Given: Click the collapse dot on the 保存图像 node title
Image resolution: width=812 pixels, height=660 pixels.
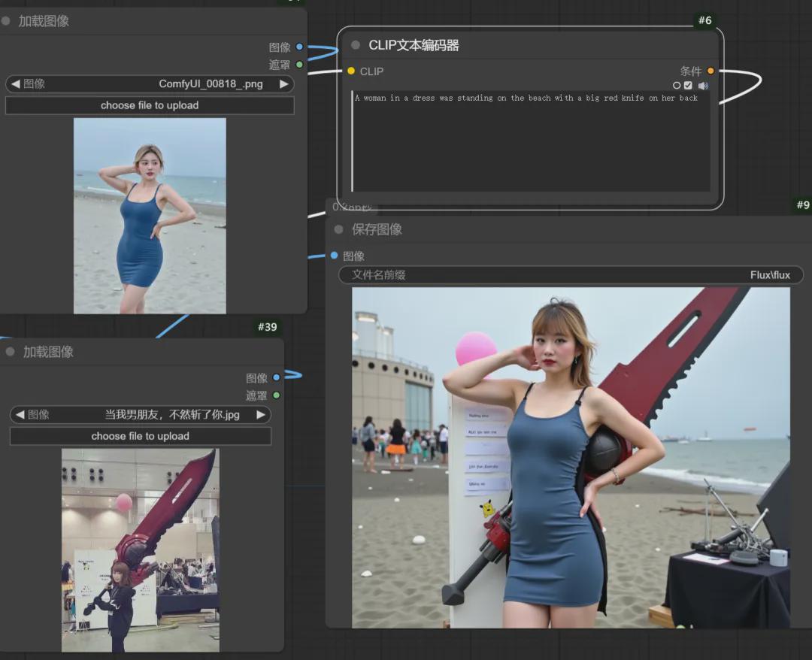Looking at the screenshot, I should click(338, 229).
